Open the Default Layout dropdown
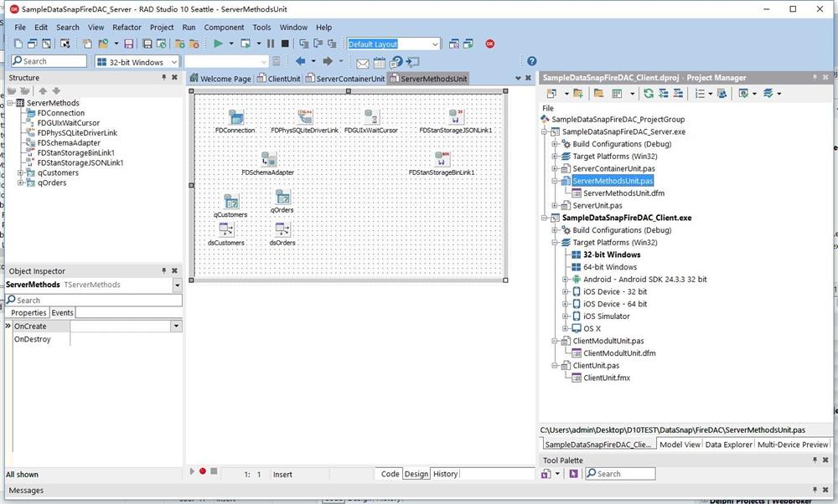 [x=435, y=44]
